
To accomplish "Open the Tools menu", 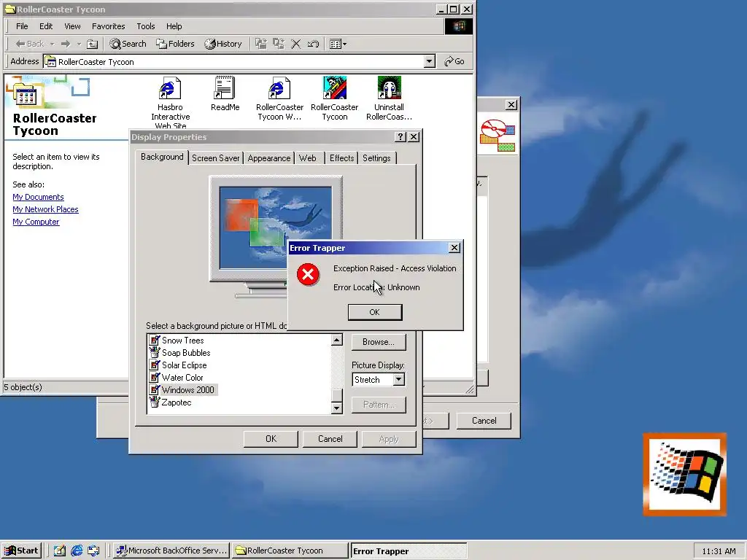I will click(x=145, y=26).
